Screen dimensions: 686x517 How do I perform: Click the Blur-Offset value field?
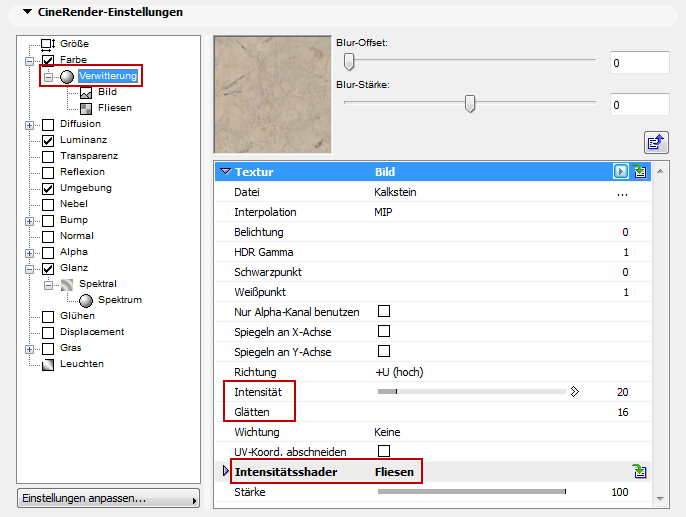click(640, 63)
